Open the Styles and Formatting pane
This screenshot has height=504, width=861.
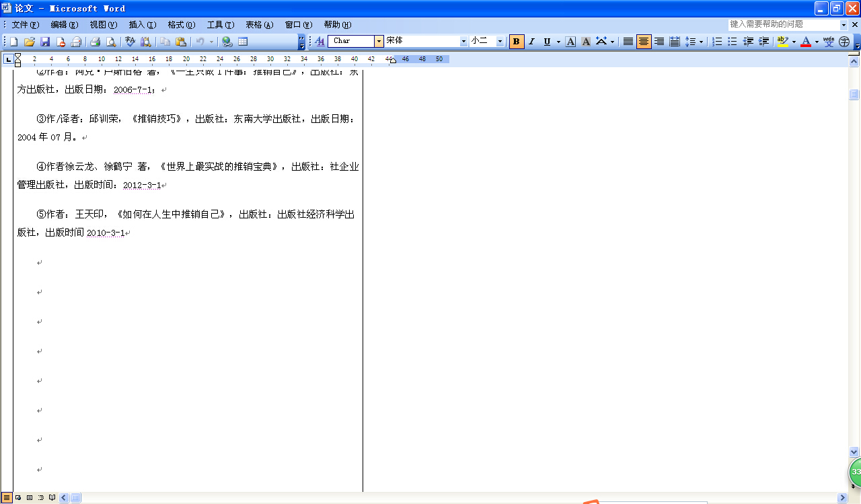(320, 42)
